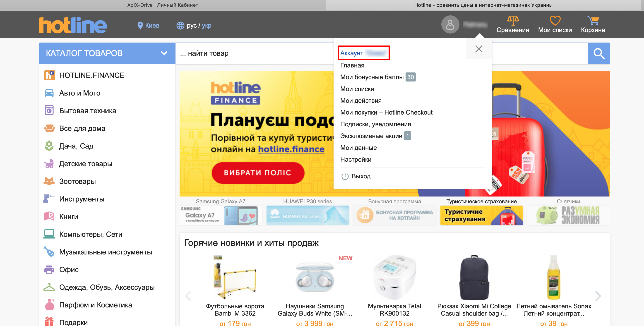
Task: Open Футбольные ворота Bambi M 3362
Action: pos(235,310)
